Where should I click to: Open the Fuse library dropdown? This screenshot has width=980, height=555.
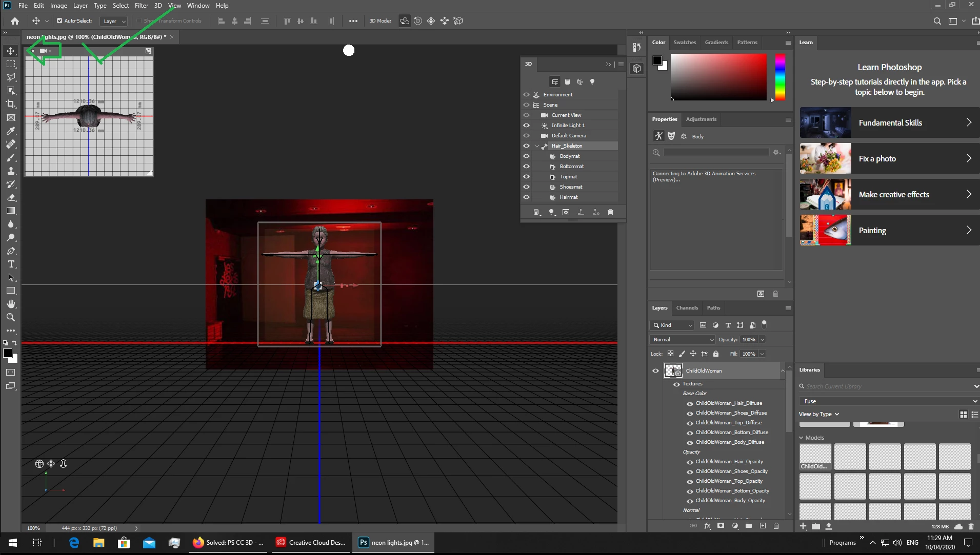[889, 401]
